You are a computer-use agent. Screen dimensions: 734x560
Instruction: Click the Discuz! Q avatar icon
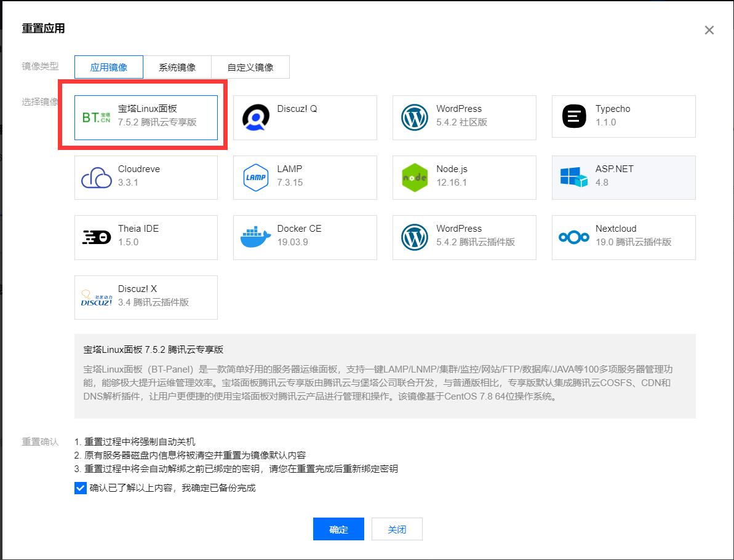click(x=255, y=116)
